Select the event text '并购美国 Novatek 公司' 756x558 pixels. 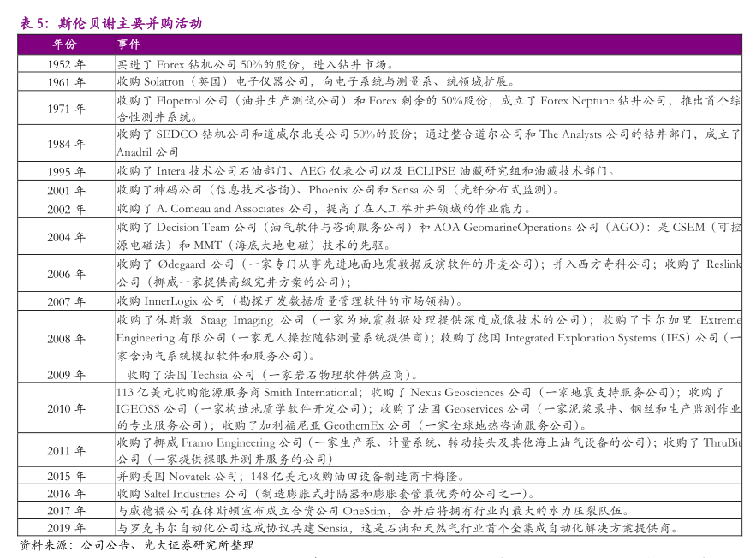coord(177,476)
